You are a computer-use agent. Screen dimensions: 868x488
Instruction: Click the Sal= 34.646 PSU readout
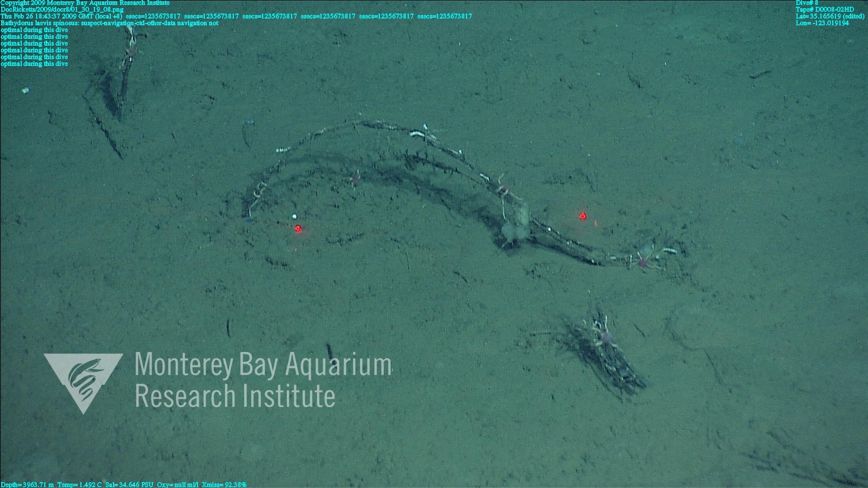pos(129,485)
